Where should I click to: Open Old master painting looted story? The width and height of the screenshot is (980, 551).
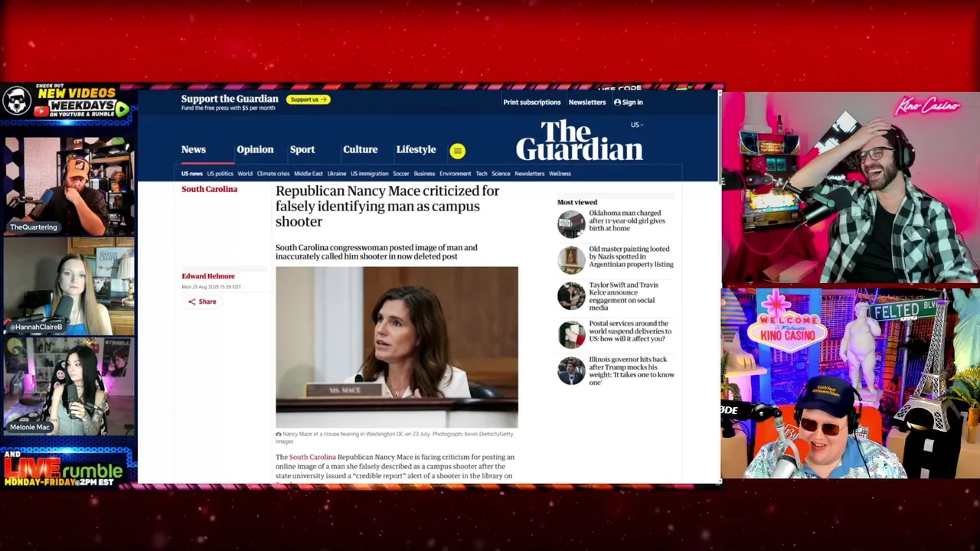[x=631, y=256]
